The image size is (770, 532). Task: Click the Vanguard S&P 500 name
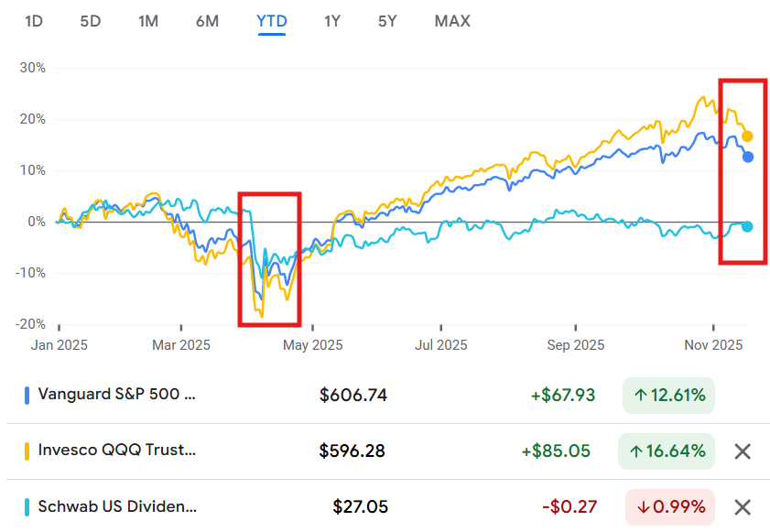116,396
